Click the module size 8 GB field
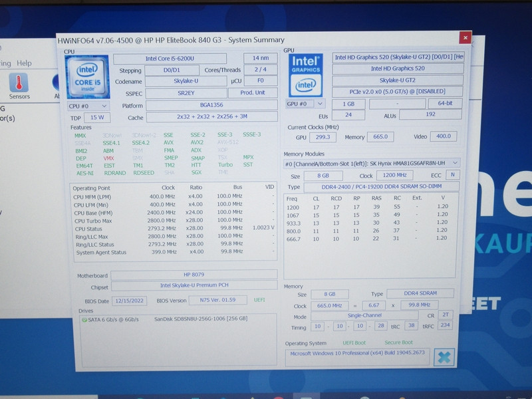This screenshot has width=532, height=399. pos(323,176)
